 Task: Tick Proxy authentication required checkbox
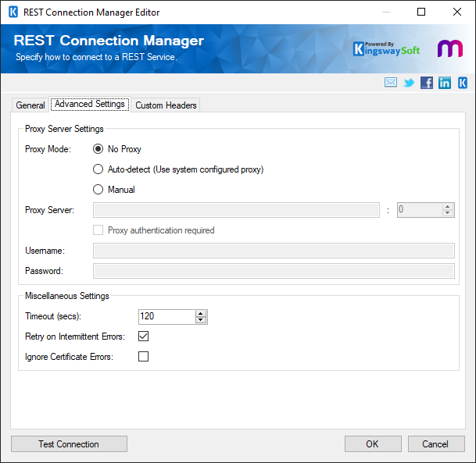pos(98,230)
